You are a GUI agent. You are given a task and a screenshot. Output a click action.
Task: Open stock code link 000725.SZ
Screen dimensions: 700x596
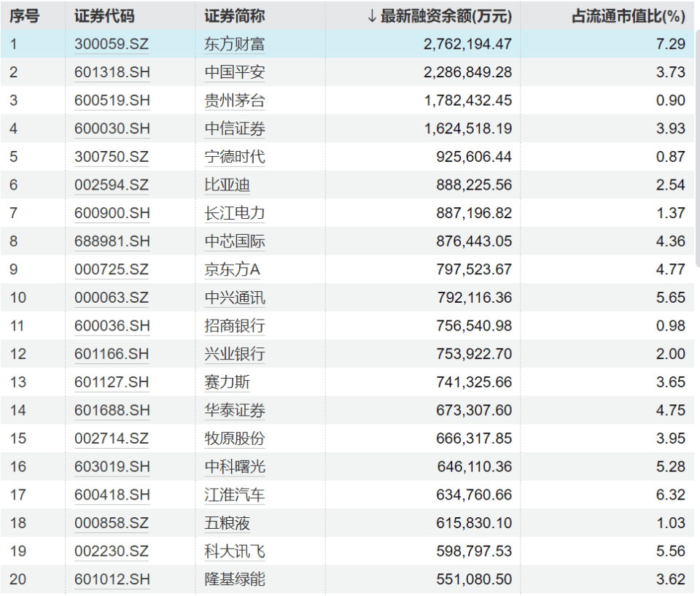click(112, 269)
